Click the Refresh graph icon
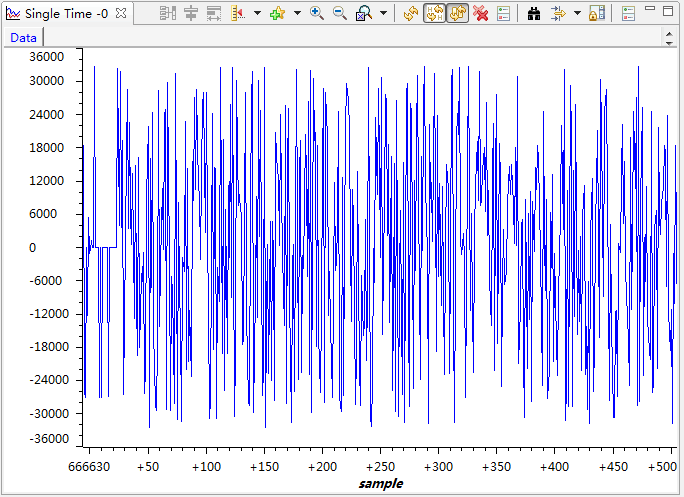This screenshot has width=684, height=497. [411, 14]
